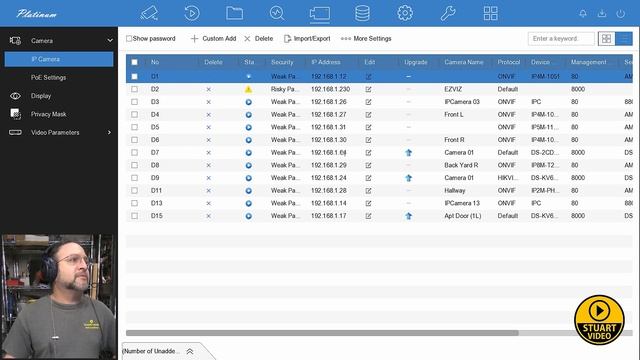Open Display section in sidebar

click(41, 96)
